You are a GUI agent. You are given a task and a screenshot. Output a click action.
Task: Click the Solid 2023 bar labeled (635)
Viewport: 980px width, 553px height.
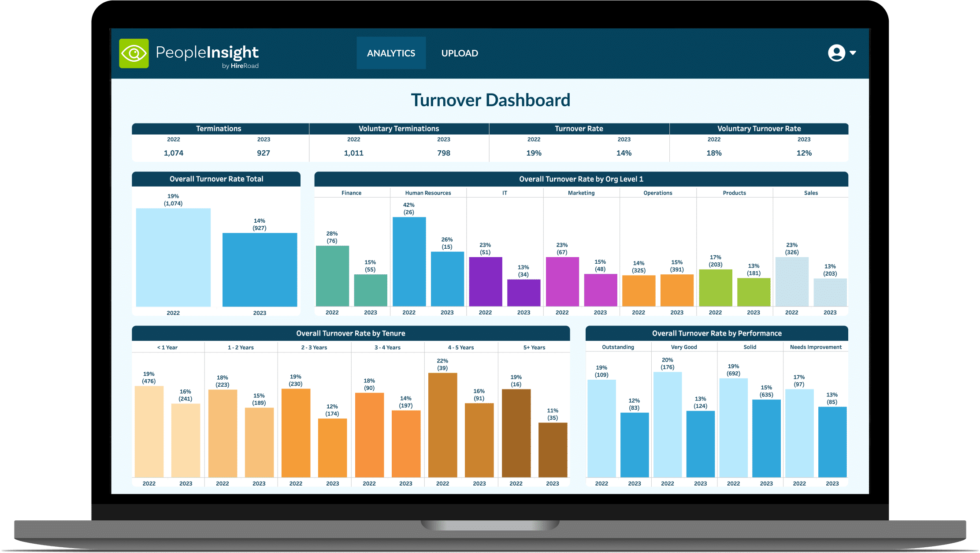[766, 438]
